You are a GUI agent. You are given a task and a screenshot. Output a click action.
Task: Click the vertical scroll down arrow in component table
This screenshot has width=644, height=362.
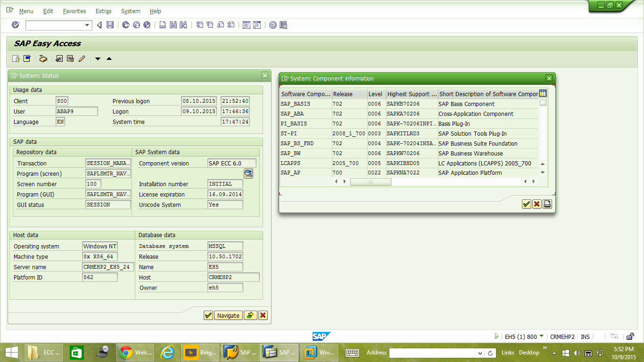(543, 173)
